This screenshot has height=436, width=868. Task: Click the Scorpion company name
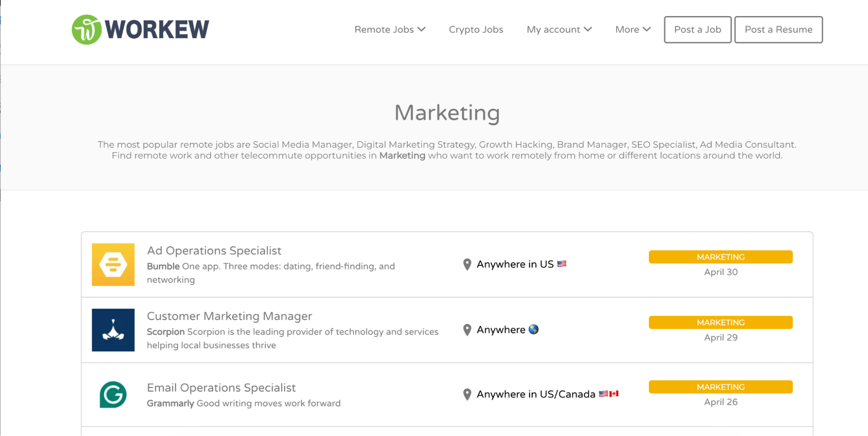click(x=166, y=332)
